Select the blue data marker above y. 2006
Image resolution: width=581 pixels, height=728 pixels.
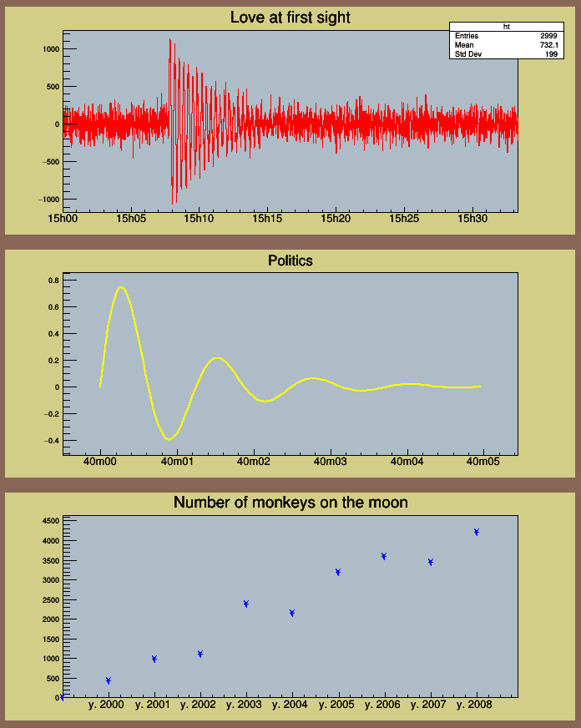(x=384, y=556)
